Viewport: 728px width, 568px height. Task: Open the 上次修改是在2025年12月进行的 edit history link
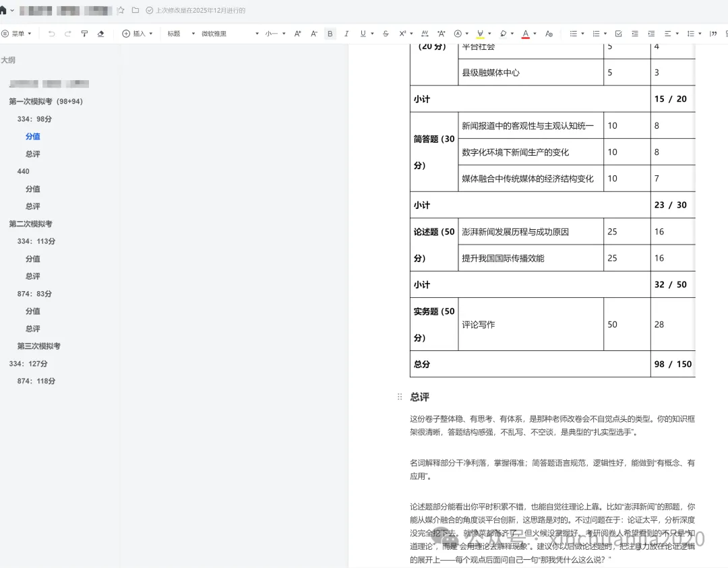[x=200, y=10]
